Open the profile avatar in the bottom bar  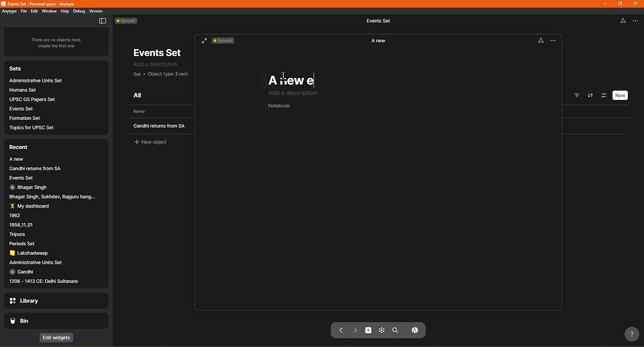click(414, 330)
